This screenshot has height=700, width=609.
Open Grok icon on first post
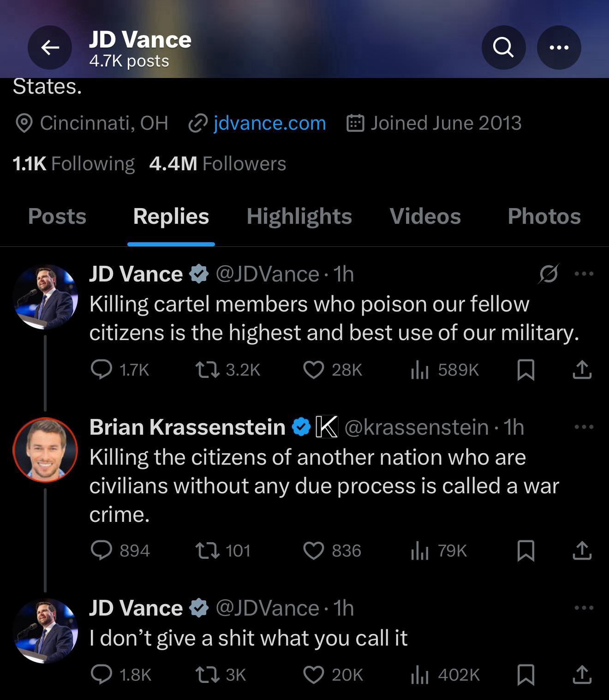(x=549, y=274)
